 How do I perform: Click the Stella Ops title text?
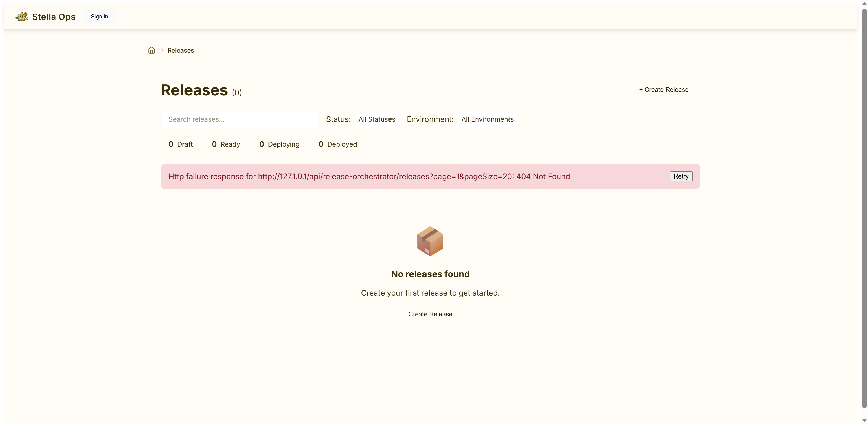54,17
